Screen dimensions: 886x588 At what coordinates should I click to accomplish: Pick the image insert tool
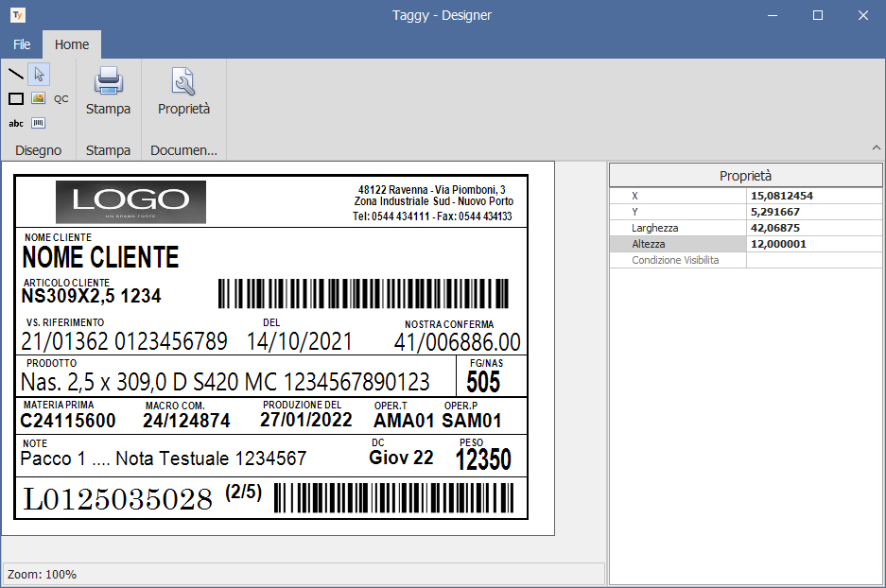click(39, 98)
